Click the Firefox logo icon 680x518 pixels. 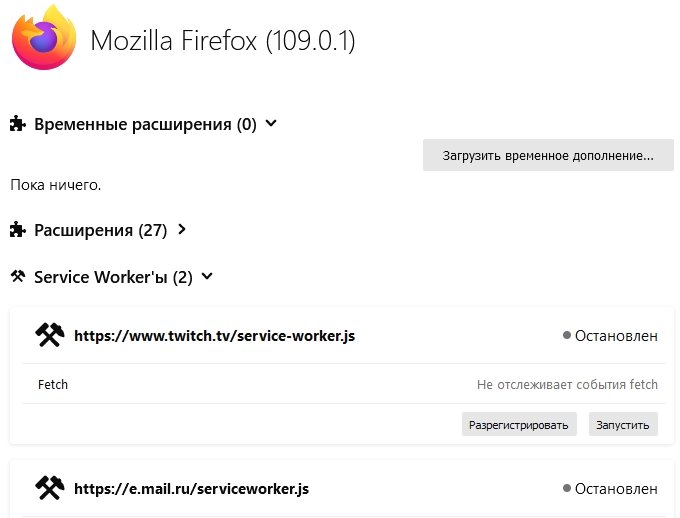[x=44, y=38]
